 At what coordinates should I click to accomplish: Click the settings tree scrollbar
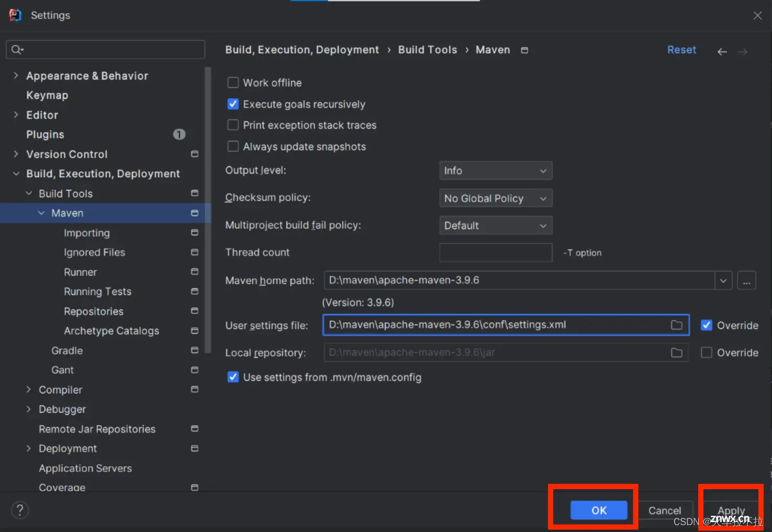(208, 209)
